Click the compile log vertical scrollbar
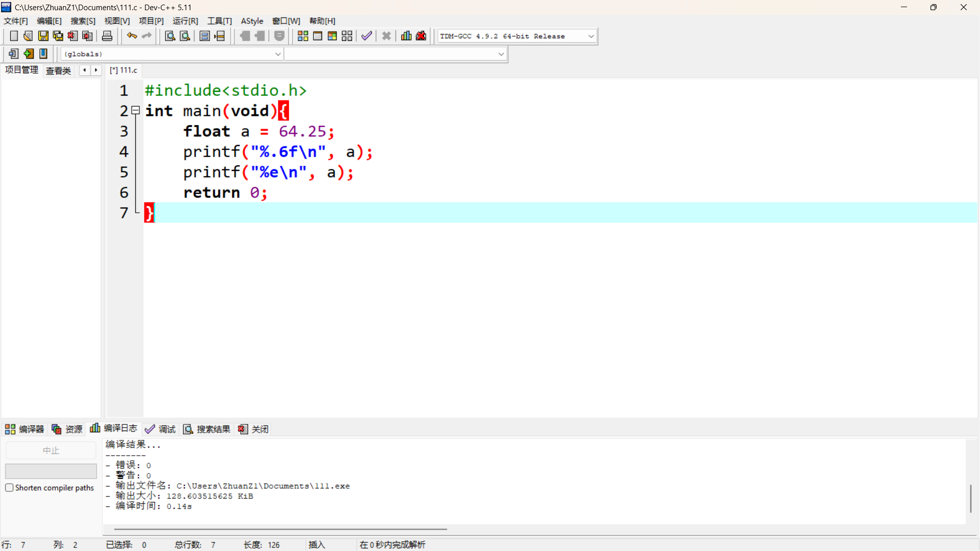 tap(970, 498)
